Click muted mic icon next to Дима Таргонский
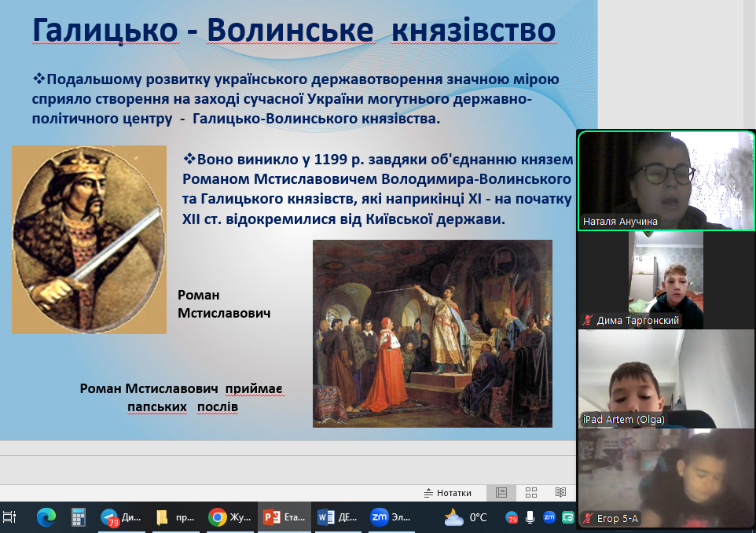 point(588,320)
